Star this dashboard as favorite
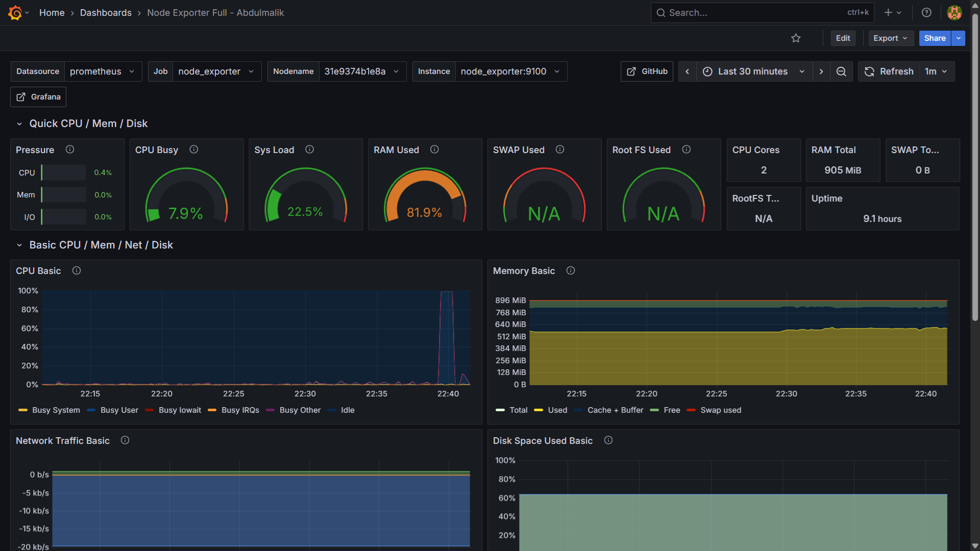980x551 pixels. [x=796, y=38]
